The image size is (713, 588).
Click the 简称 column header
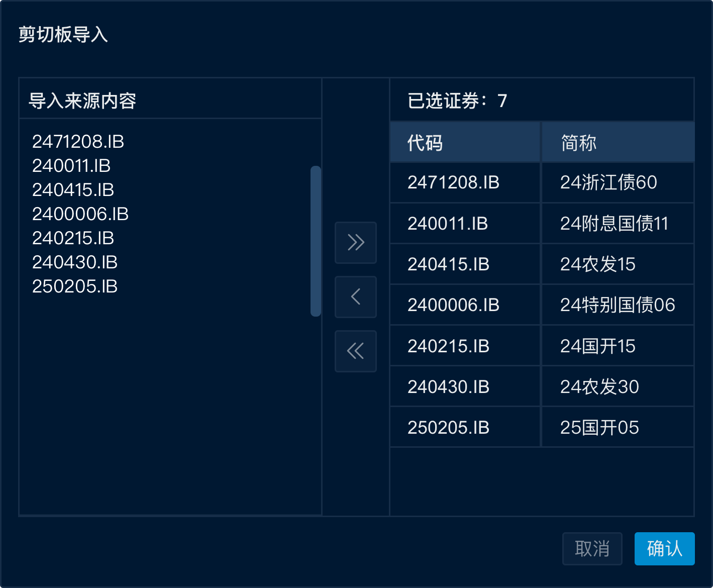click(x=618, y=142)
